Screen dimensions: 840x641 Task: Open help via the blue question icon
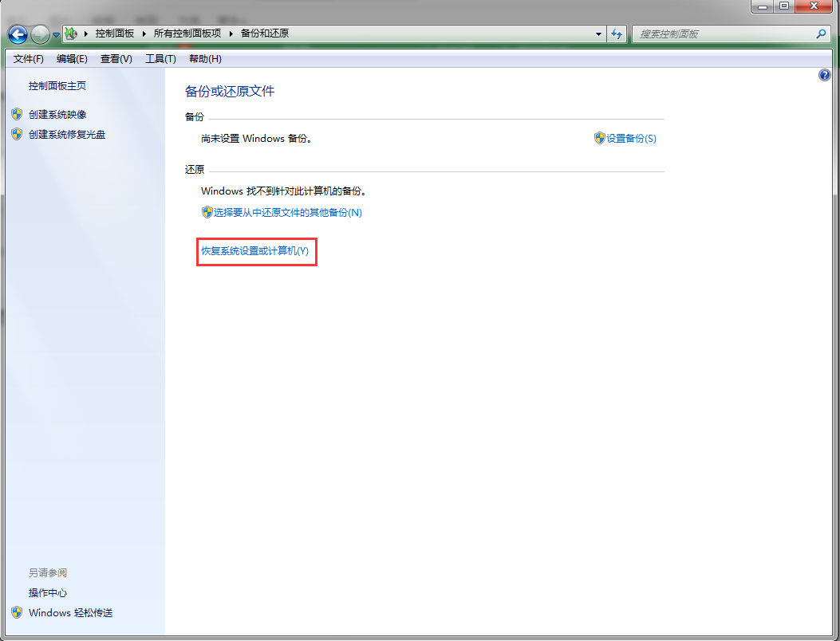click(825, 75)
